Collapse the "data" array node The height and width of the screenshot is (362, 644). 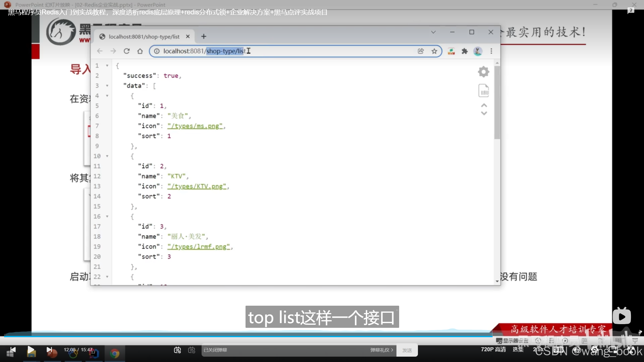(x=107, y=86)
